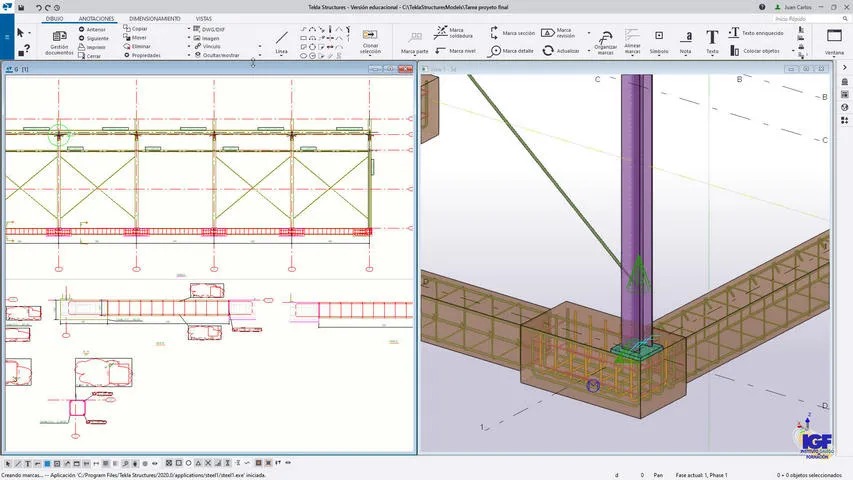The image size is (853, 480).
Task: Create a Marca detalle
Action: click(511, 51)
